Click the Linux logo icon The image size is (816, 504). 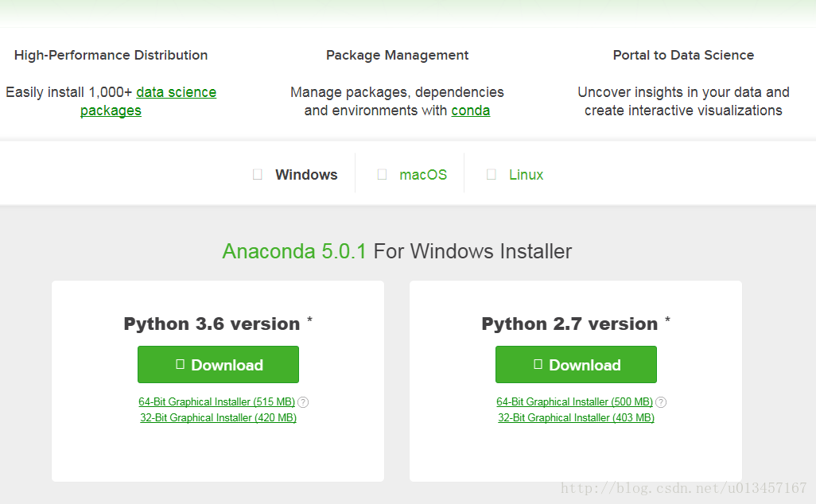(492, 175)
